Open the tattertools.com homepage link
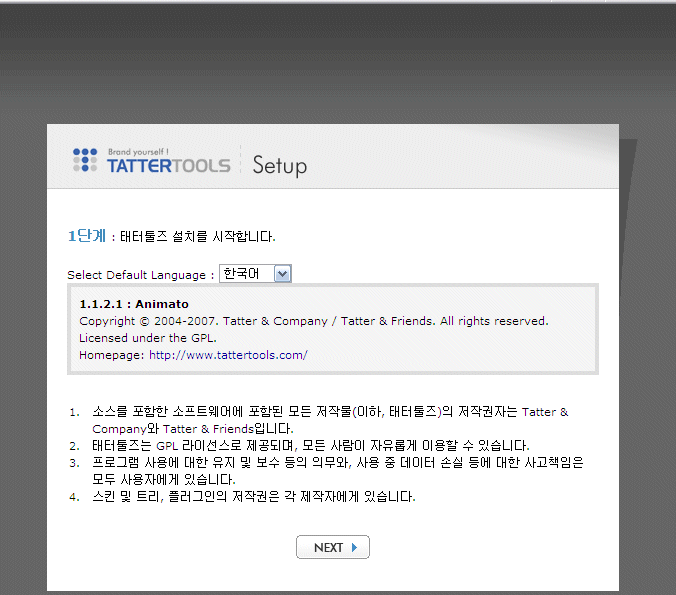The image size is (676, 595). pos(228,355)
